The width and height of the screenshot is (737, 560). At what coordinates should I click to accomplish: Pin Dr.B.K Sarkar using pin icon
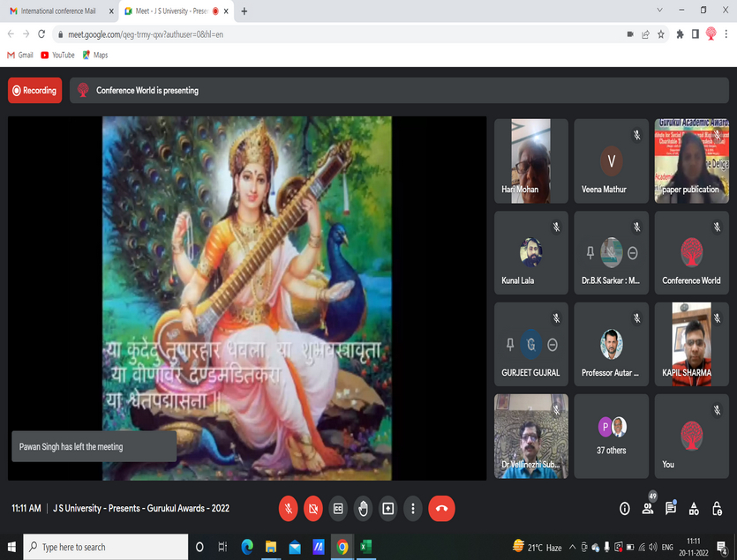click(x=590, y=253)
